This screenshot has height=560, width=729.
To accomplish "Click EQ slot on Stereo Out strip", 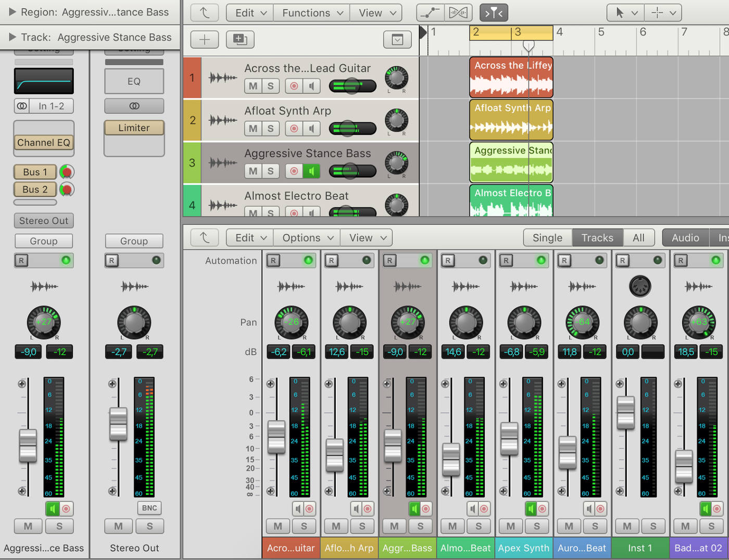I will (x=134, y=82).
